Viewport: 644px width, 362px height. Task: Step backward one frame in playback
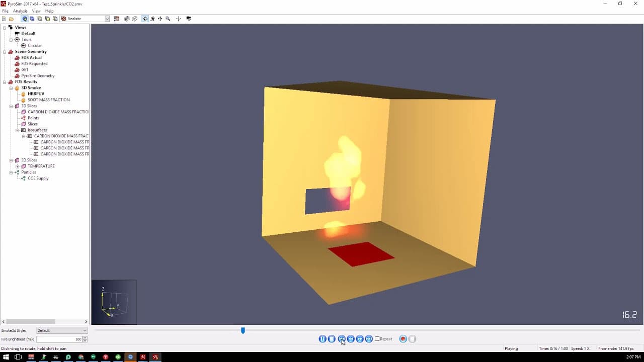point(350,338)
